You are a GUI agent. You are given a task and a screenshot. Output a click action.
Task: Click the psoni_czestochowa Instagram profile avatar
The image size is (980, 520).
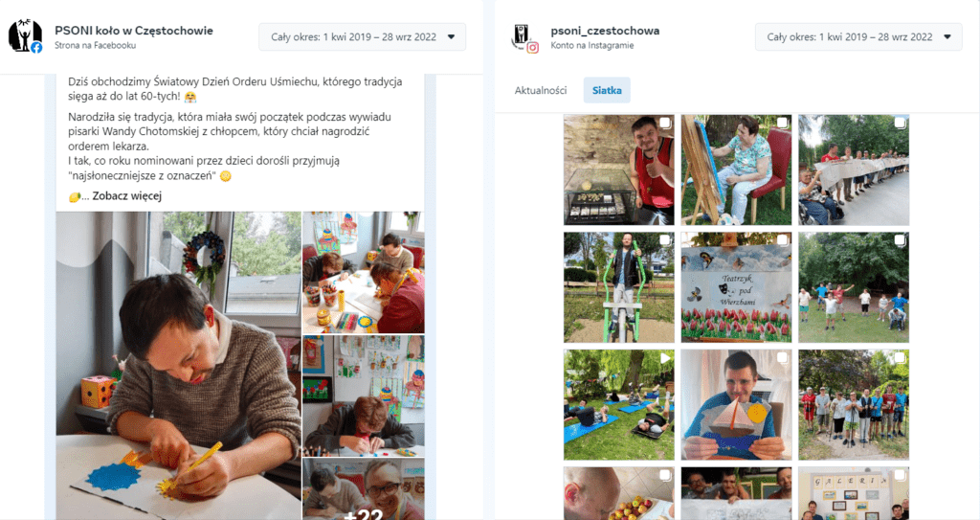click(522, 35)
